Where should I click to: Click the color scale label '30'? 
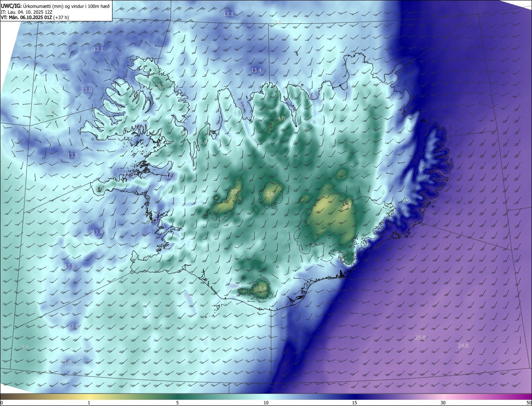click(x=443, y=403)
